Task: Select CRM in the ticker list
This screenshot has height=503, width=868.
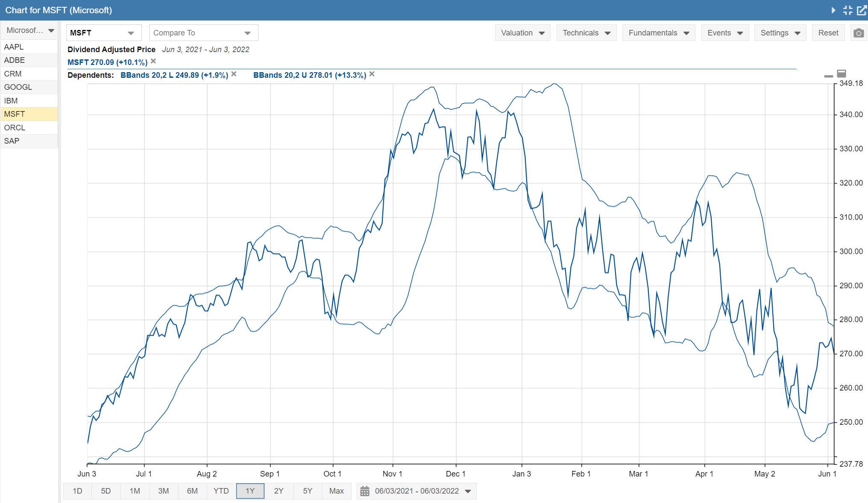Action: pos(29,74)
